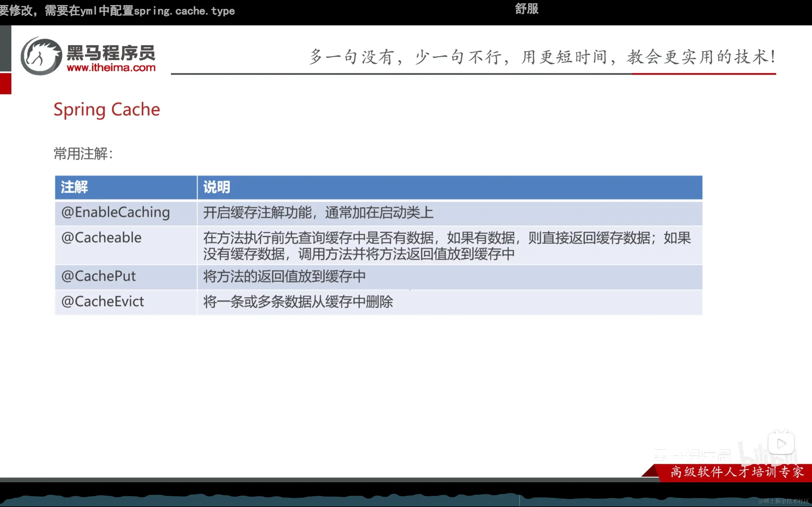The width and height of the screenshot is (812, 507).
Task: Click the 注解 column header
Action: tap(75, 187)
